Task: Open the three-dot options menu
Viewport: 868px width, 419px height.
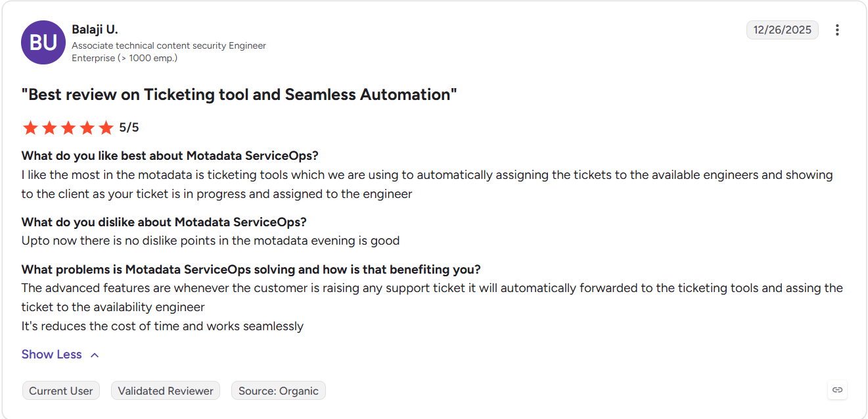Action: [x=837, y=30]
